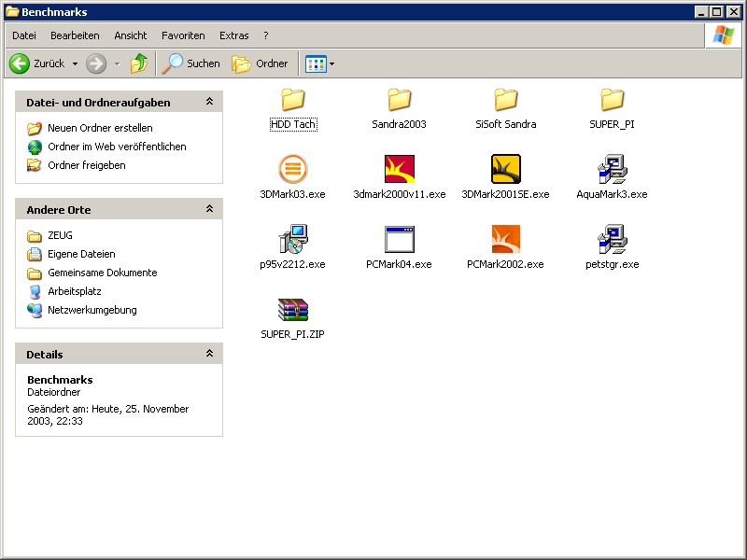Select the PCMark04.exe window icon

click(x=400, y=239)
